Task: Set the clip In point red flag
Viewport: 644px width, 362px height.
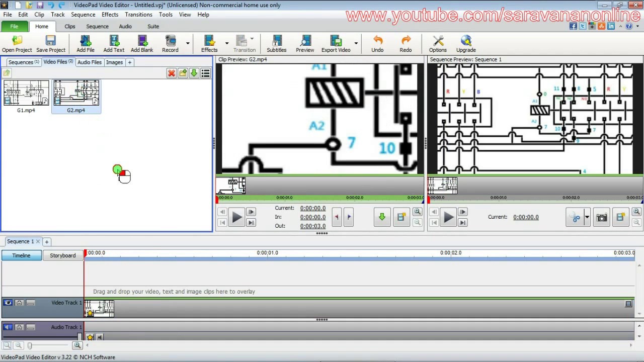Action: 337,217
